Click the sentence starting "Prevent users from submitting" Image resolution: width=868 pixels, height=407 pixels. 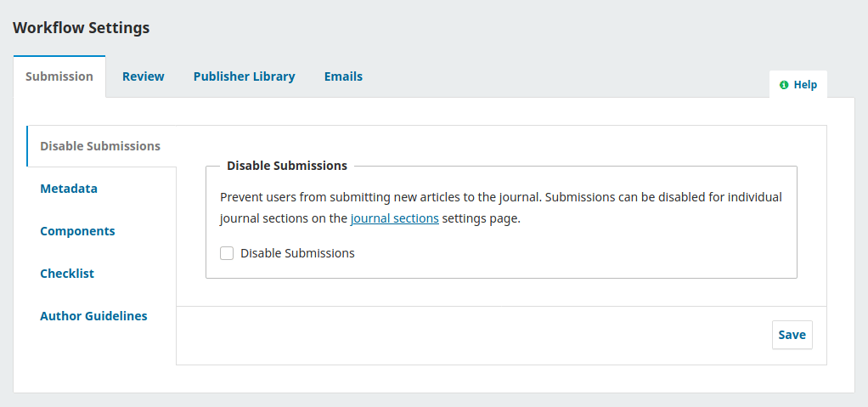(x=425, y=197)
